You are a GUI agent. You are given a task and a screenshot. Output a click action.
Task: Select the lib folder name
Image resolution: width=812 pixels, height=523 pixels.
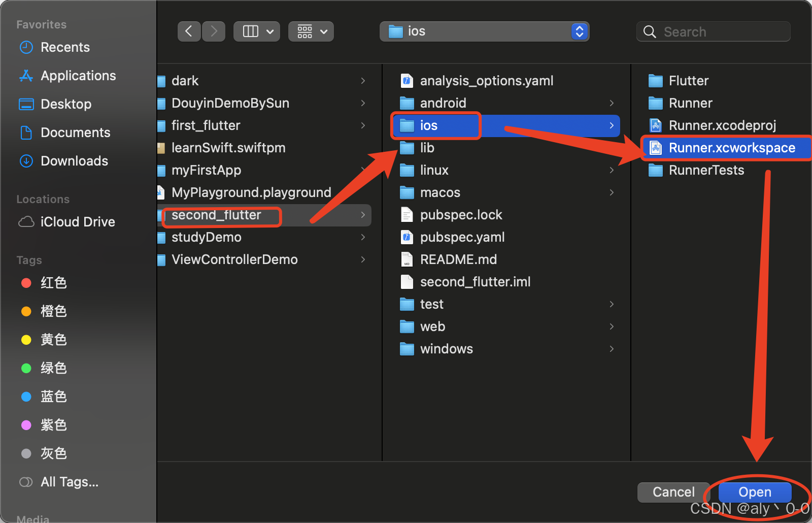click(427, 148)
